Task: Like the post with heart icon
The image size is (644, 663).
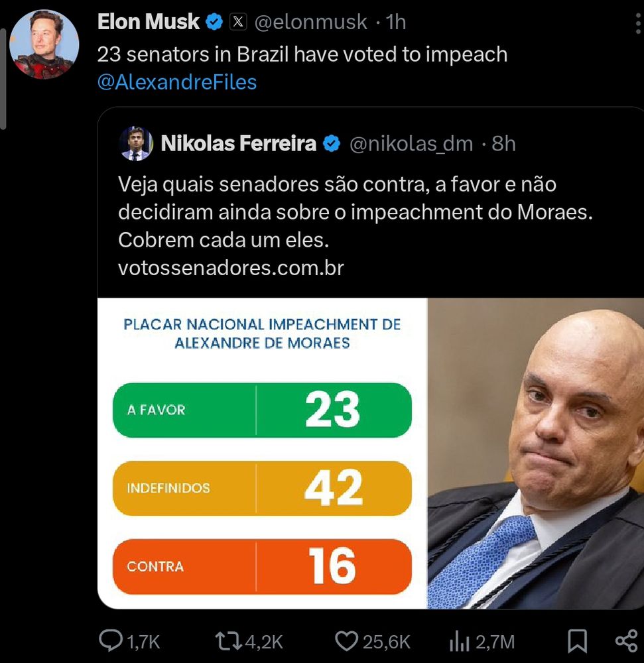Action: pos(346,641)
